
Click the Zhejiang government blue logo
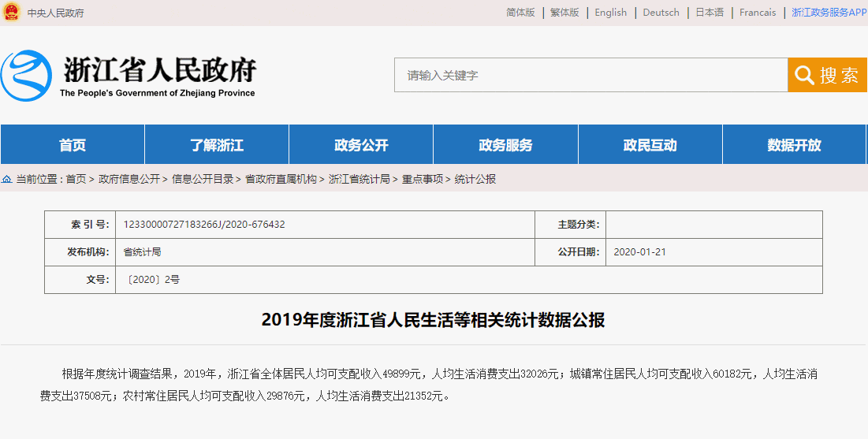coord(26,76)
